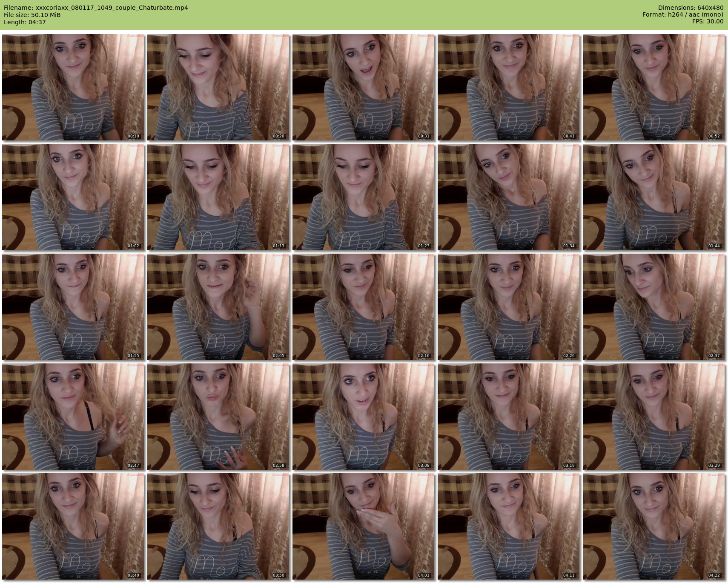Select the frame at 00:41

tap(509, 87)
